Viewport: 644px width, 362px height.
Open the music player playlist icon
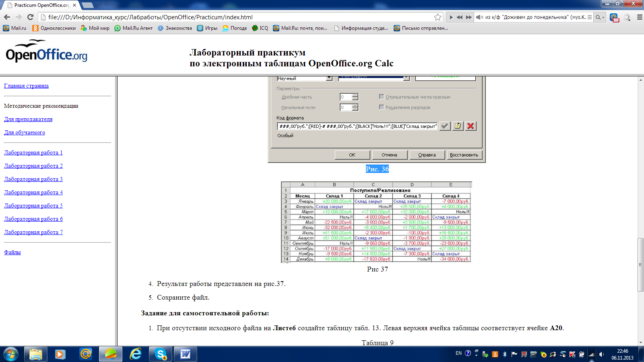[590, 17]
